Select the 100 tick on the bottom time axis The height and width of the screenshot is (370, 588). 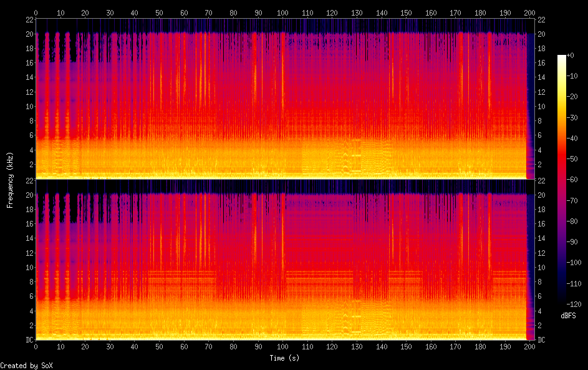[x=282, y=346]
